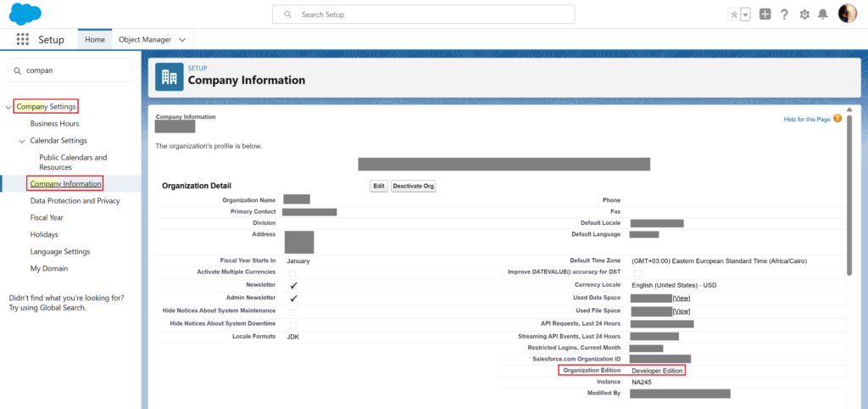Click the 'Developer Edition' value

[657, 371]
